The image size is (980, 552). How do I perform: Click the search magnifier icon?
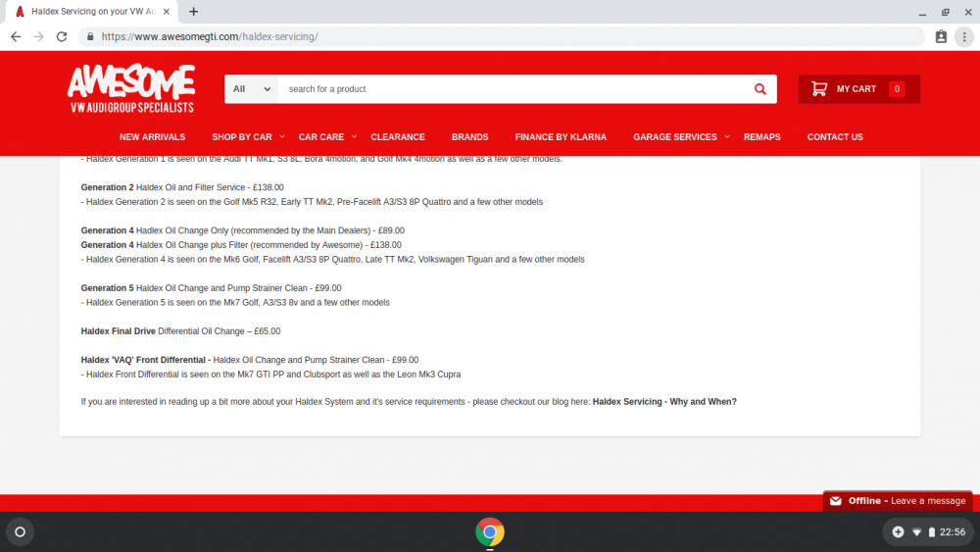[x=760, y=89]
